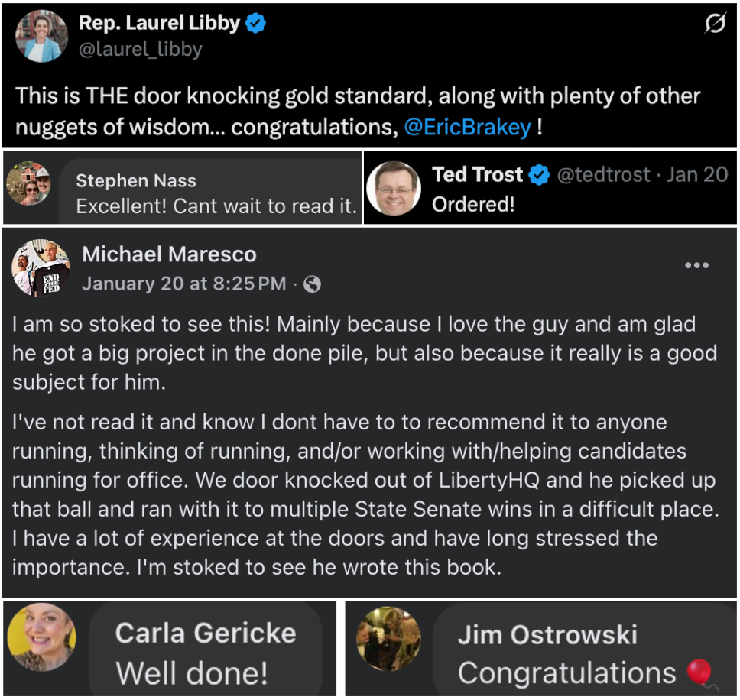Select the Jim Ostrowski commenter name

(x=547, y=634)
